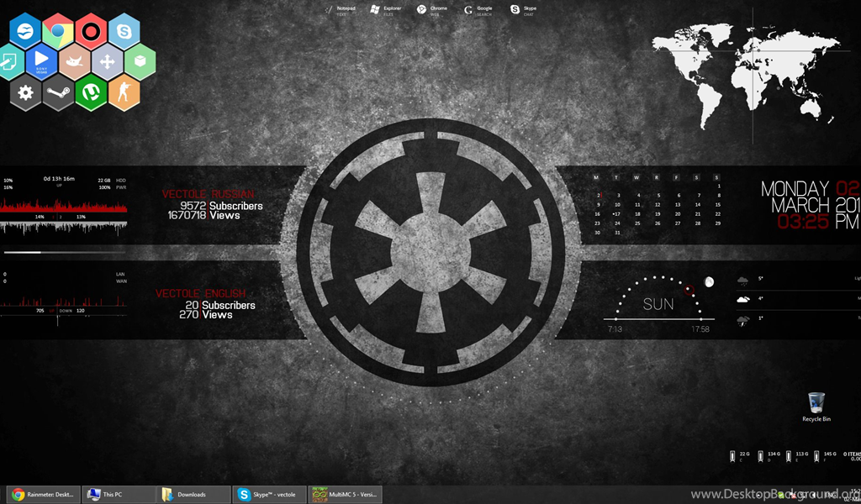This screenshot has width=861, height=504.
Task: Open uTorrent from the green hexagon
Action: pos(91,92)
